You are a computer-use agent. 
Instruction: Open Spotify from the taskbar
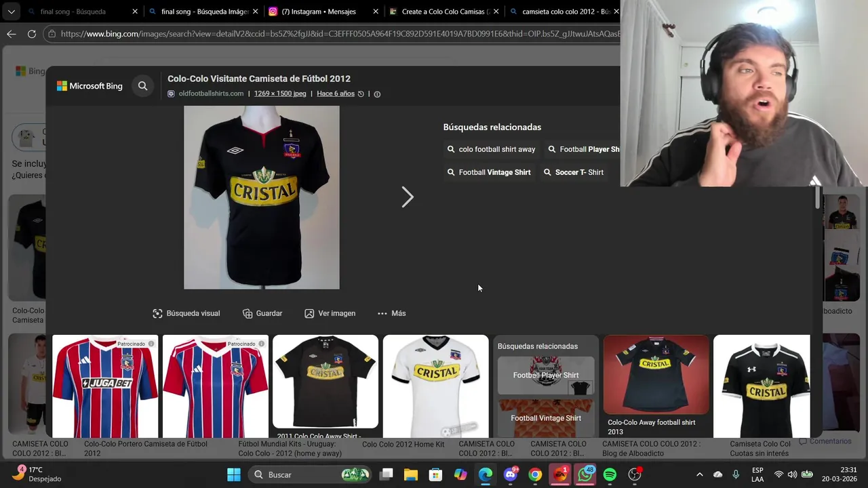tap(610, 474)
